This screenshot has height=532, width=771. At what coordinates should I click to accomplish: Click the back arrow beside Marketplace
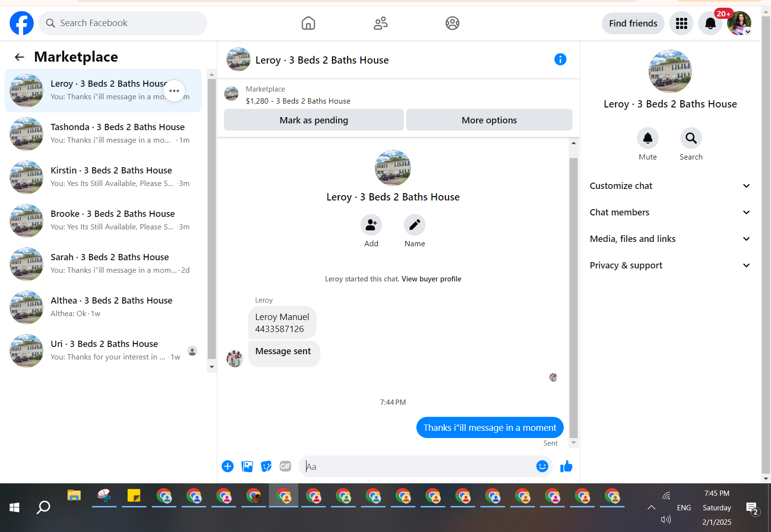[x=19, y=57]
